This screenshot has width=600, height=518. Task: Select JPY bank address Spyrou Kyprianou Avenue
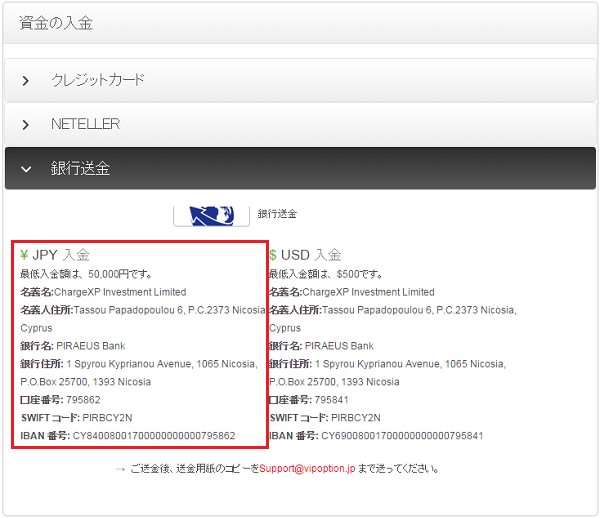[x=162, y=364]
